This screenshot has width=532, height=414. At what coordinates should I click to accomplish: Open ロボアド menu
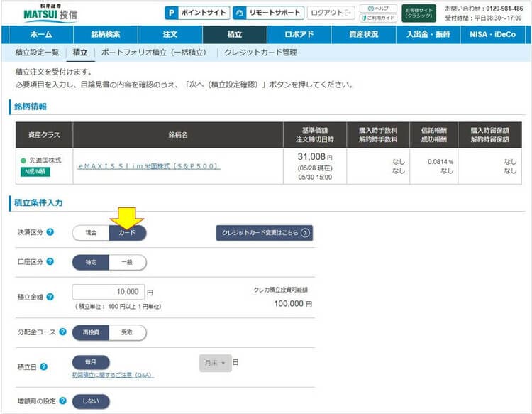(299, 34)
